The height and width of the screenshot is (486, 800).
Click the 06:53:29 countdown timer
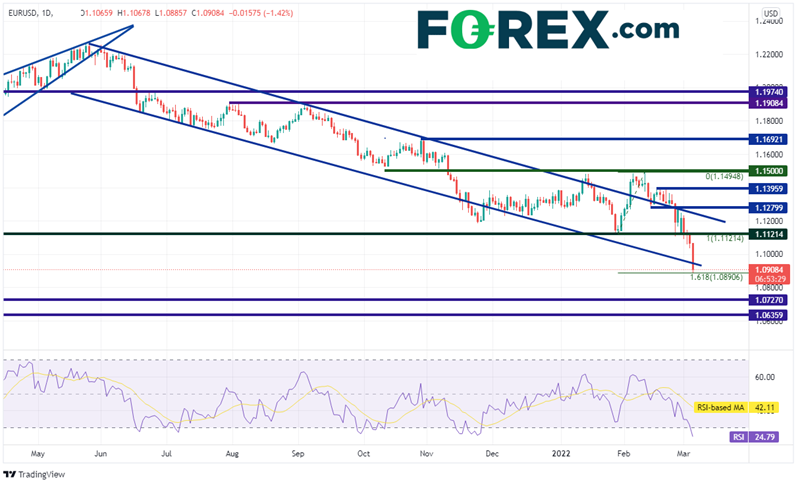point(769,279)
